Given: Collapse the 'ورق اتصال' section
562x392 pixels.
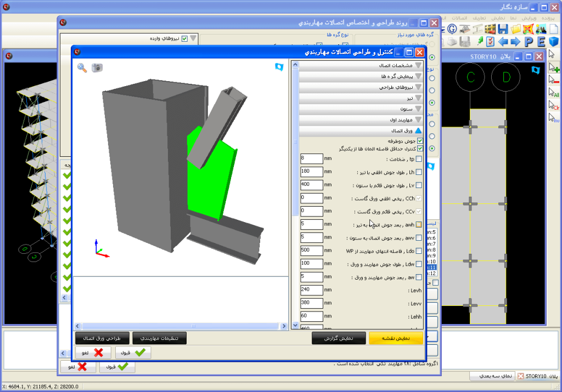Looking at the screenshot, I should 418,131.
